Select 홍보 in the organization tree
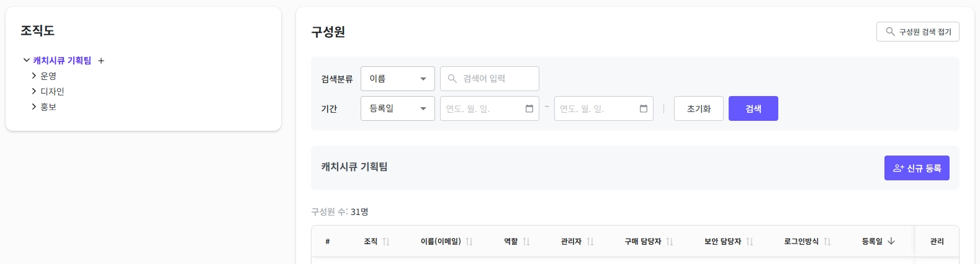Image resolution: width=980 pixels, height=264 pixels. (x=48, y=107)
